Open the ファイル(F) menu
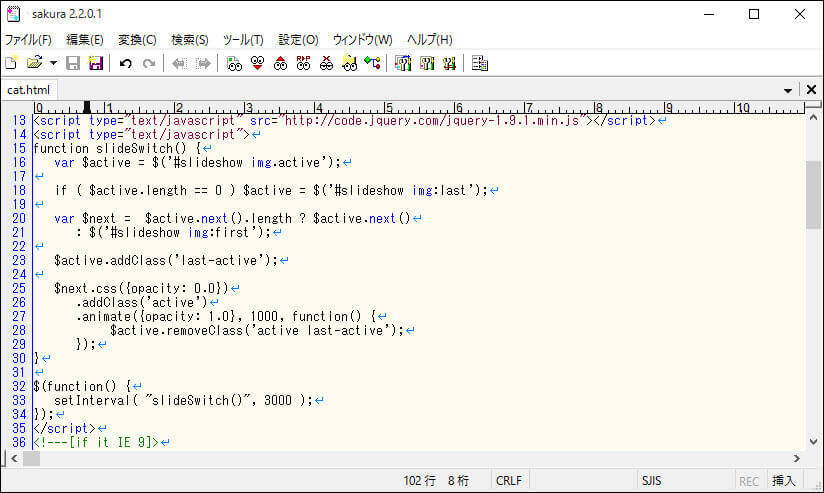824x493 pixels. pyautogui.click(x=28, y=40)
